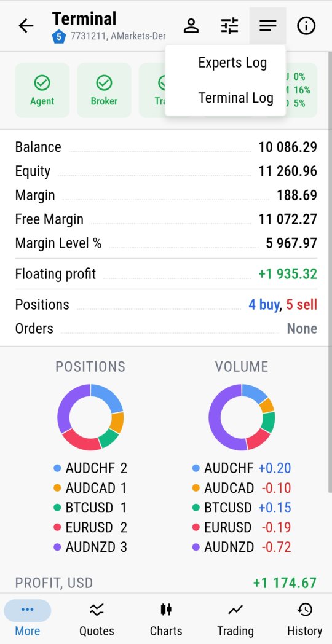Open the info circle icon
Screen dimensions: 332x644
tap(306, 26)
